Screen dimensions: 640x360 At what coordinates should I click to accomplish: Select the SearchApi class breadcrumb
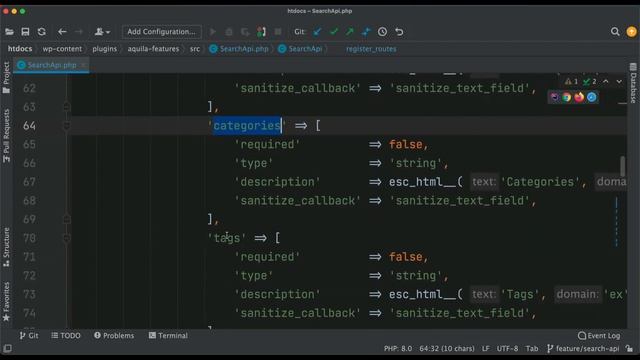coord(300,49)
